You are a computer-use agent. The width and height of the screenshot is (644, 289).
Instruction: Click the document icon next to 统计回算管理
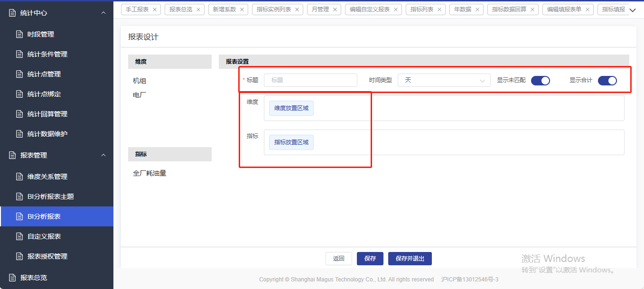pyautogui.click(x=19, y=114)
